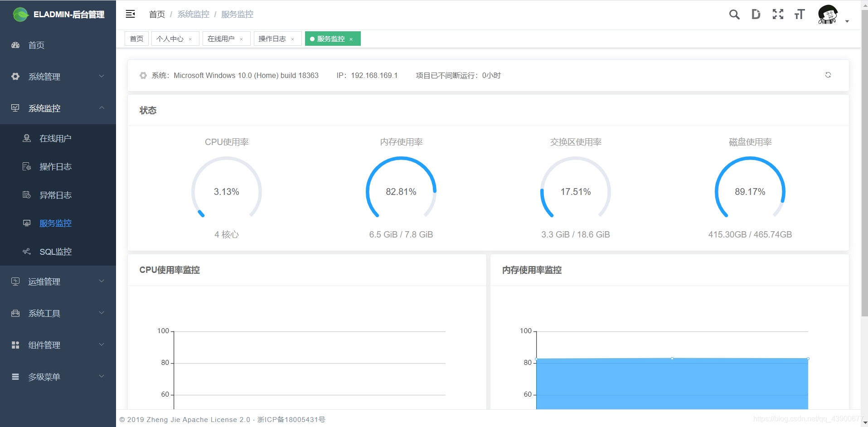Toggle the sidebar hamburger icon
Image resolution: width=868 pixels, height=427 pixels.
[131, 14]
